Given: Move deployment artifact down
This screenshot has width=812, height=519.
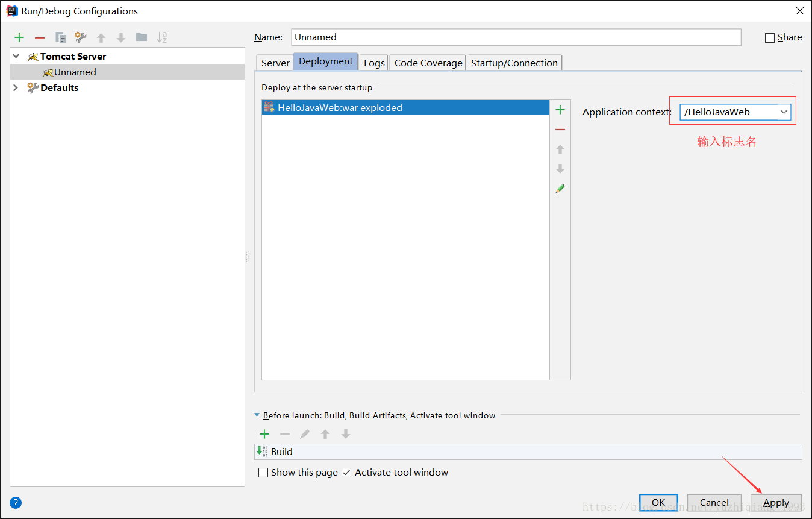Looking at the screenshot, I should [560, 169].
